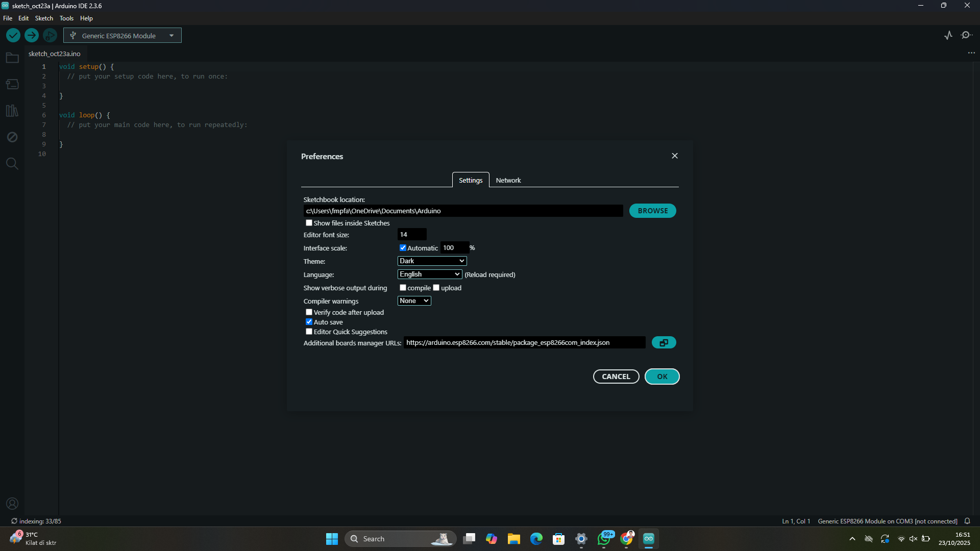This screenshot has width=980, height=551.
Task: Click the Verify checkmark button
Action: pos(13,35)
